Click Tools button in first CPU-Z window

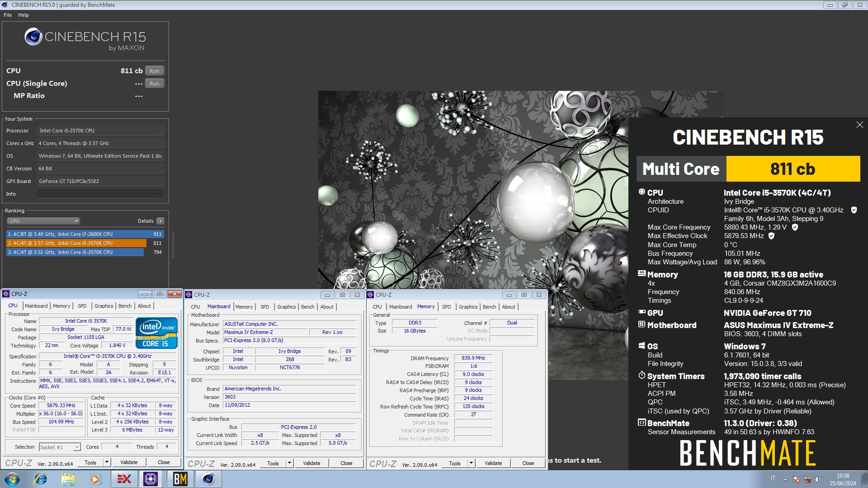[x=90, y=462]
